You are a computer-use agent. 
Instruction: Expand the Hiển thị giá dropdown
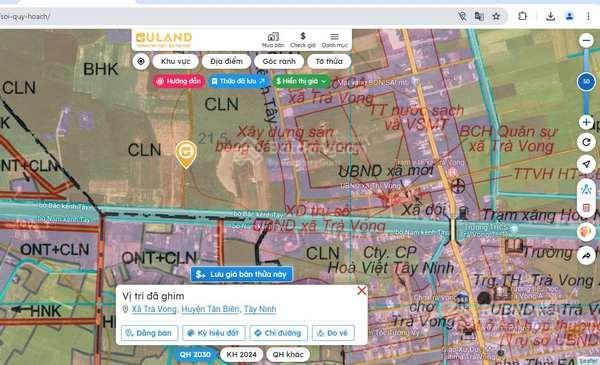(302, 81)
